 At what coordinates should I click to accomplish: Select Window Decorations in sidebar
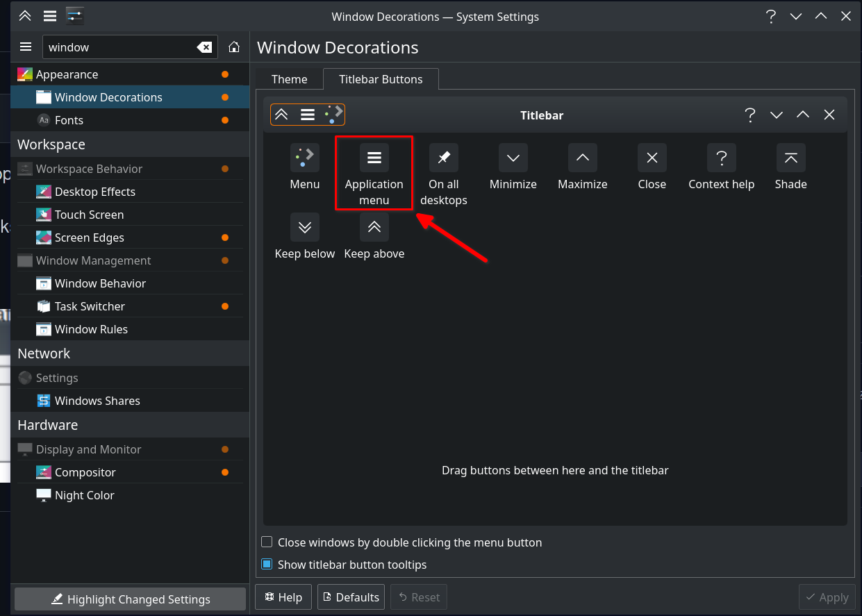[x=130, y=97]
